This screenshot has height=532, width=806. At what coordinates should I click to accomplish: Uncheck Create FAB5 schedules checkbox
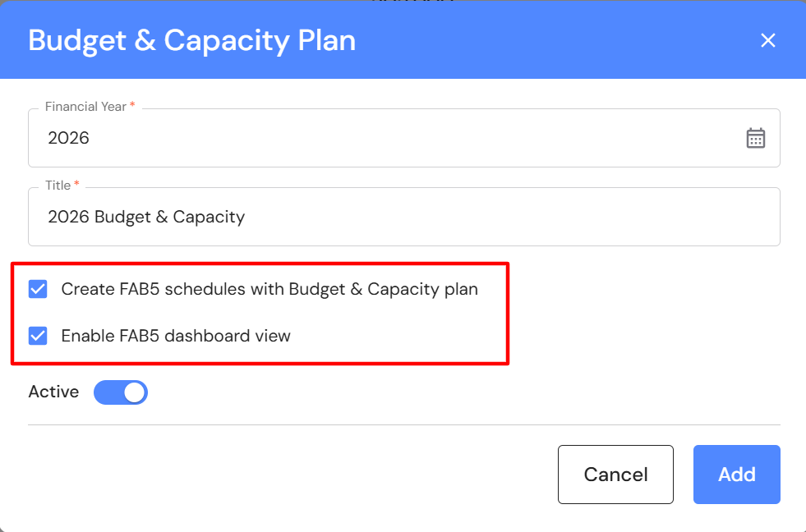coord(38,289)
